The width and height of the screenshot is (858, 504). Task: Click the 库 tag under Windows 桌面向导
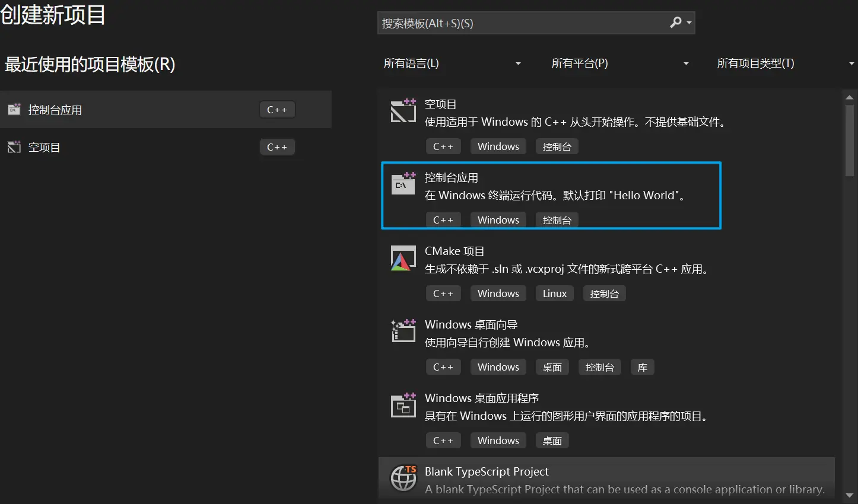(643, 367)
